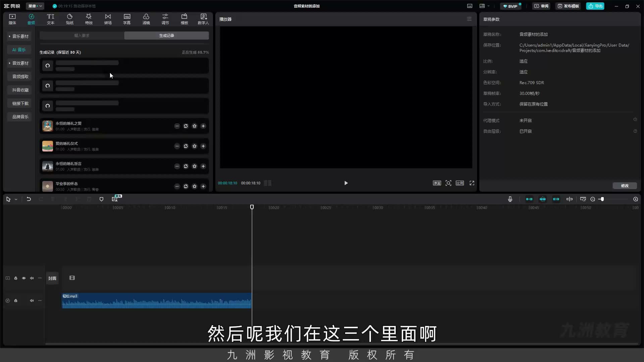Click the record voiceover microphone icon
The image size is (644, 362).
(x=510, y=199)
